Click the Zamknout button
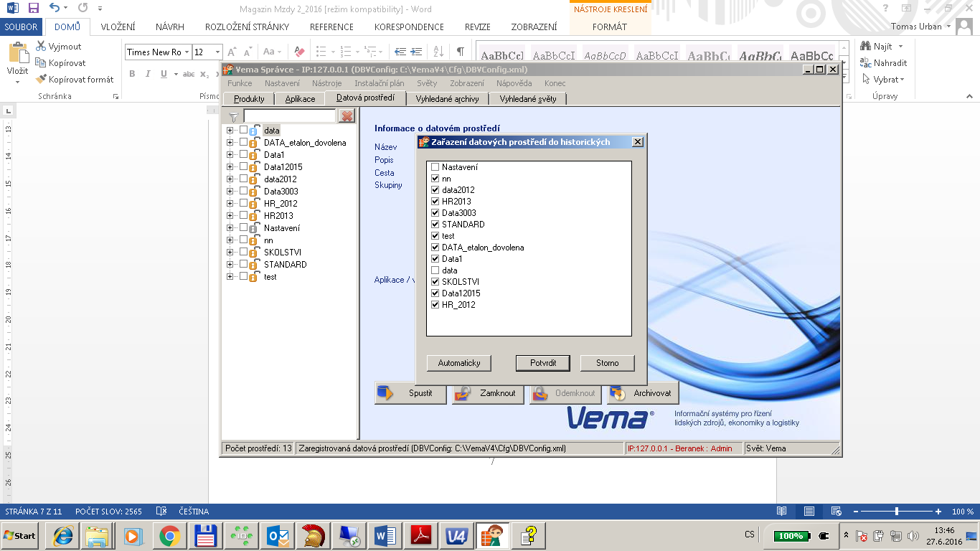Image resolution: width=980 pixels, height=551 pixels. pos(488,393)
